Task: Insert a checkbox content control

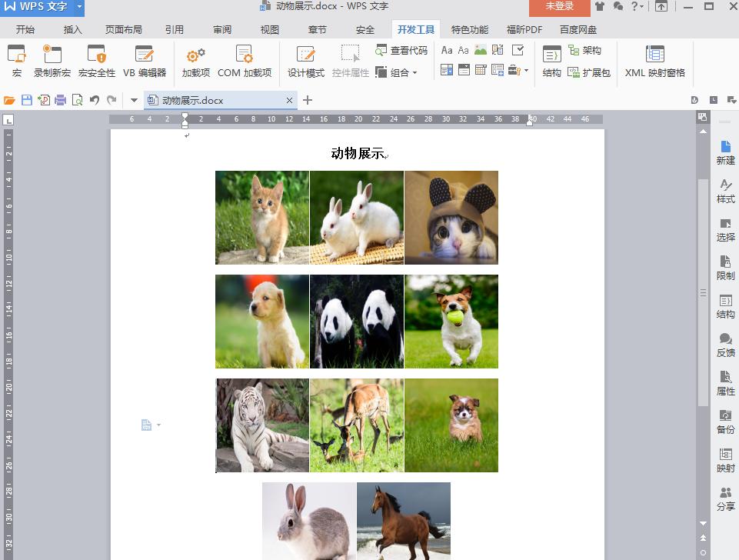Action: coord(517,51)
